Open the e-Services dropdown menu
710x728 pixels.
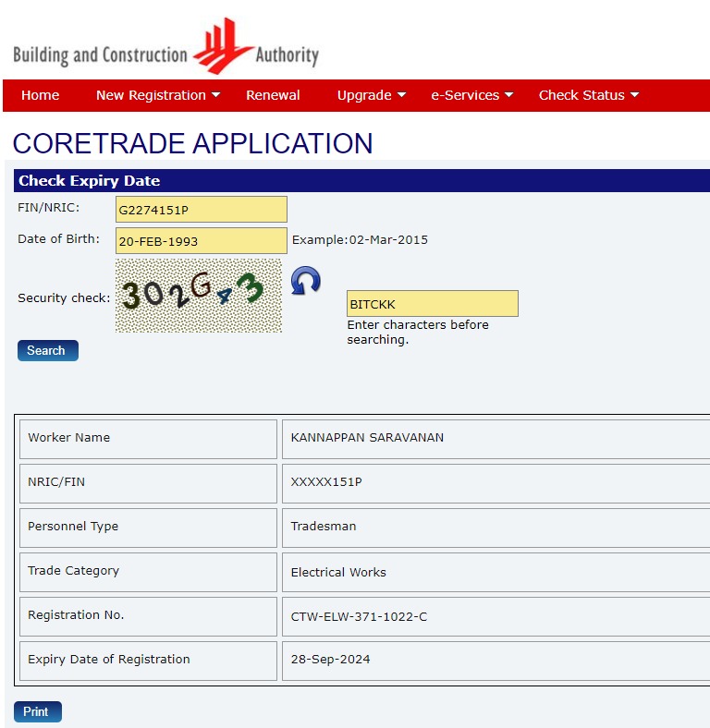471,95
